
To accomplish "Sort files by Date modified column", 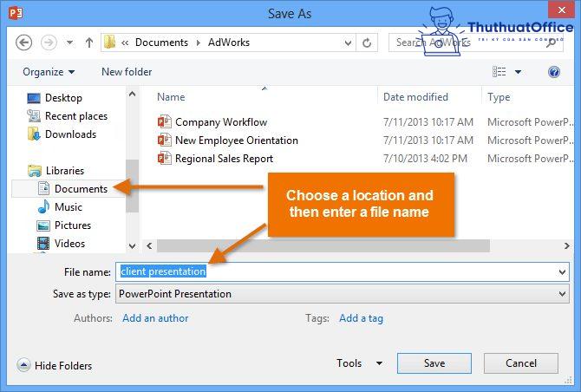I will coord(415,97).
